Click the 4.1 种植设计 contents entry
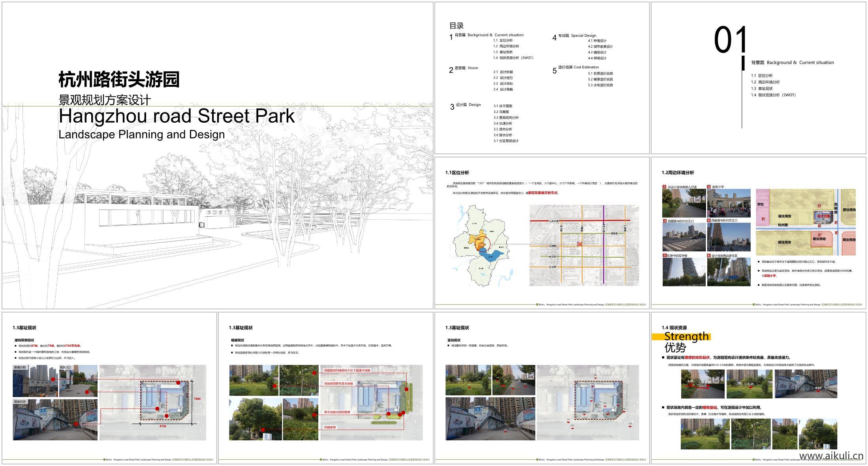This screenshot has width=868, height=466. 597,41
